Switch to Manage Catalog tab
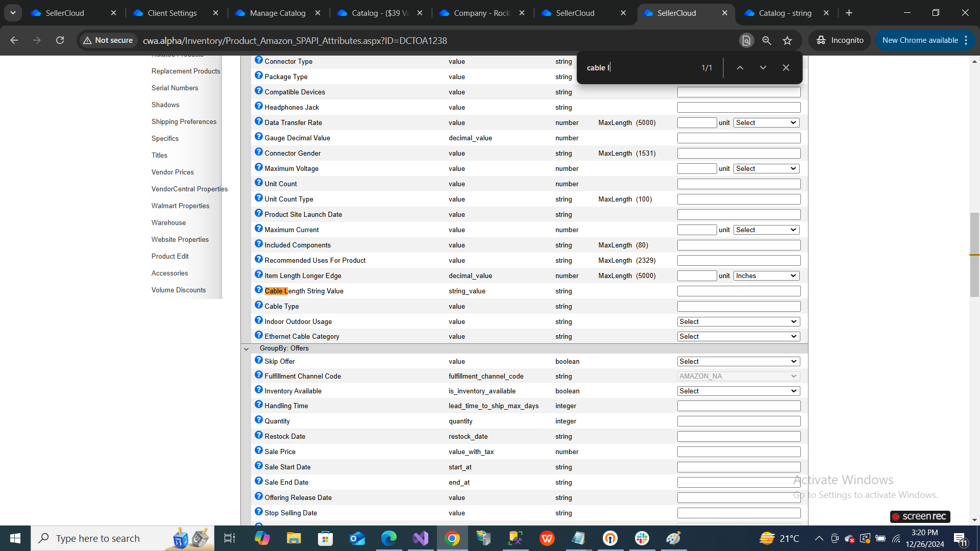The image size is (980, 551). pos(277,13)
